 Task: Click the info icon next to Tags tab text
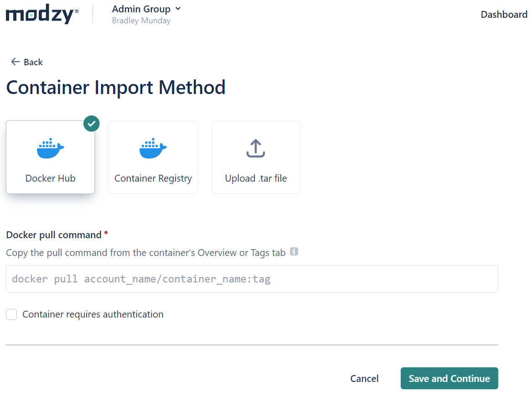(294, 251)
